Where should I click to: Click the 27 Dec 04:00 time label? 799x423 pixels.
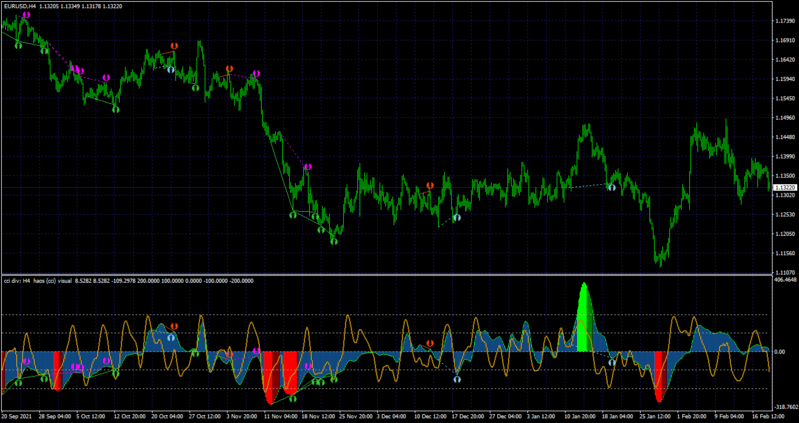click(504, 416)
